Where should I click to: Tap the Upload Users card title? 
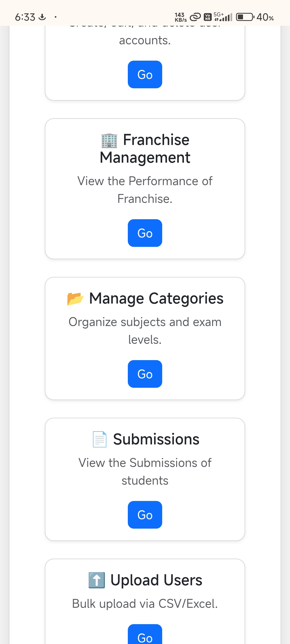pyautogui.click(x=156, y=580)
